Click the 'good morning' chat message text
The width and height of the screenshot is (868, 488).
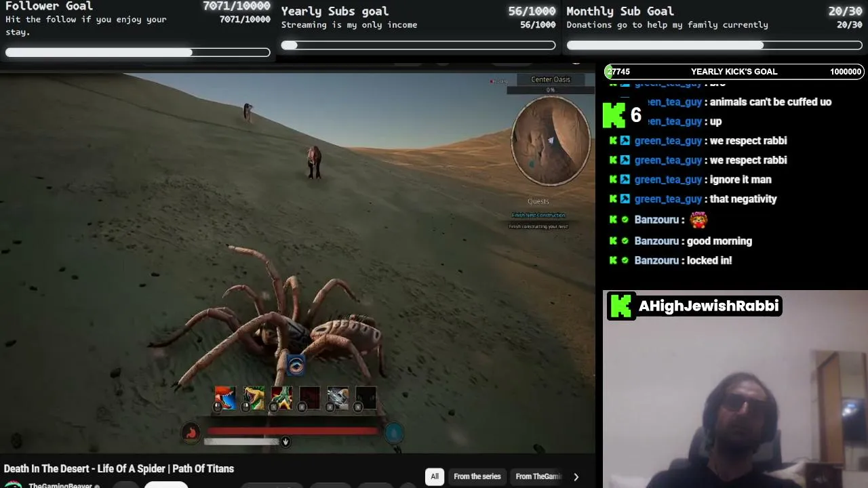719,241
